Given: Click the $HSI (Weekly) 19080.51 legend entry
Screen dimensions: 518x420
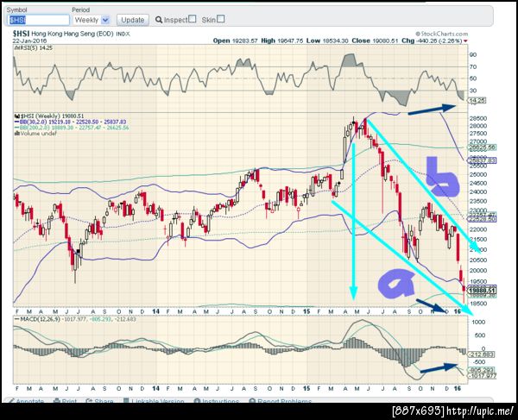Looking at the screenshot, I should [49, 116].
